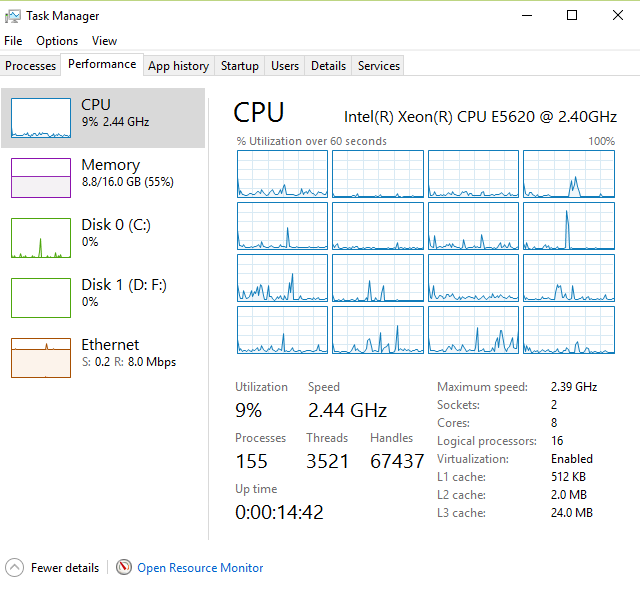Open the Options menu
This screenshot has height=589, width=640.
pyautogui.click(x=57, y=41)
